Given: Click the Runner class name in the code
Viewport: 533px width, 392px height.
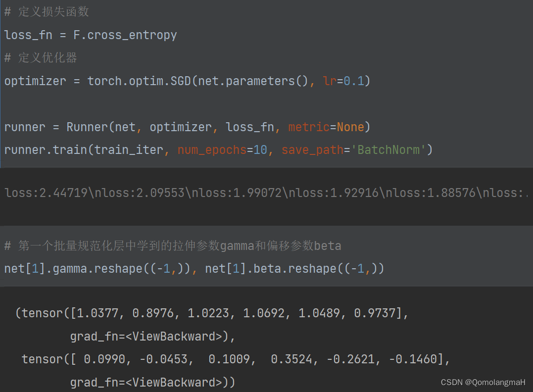Looking at the screenshot, I should (87, 127).
